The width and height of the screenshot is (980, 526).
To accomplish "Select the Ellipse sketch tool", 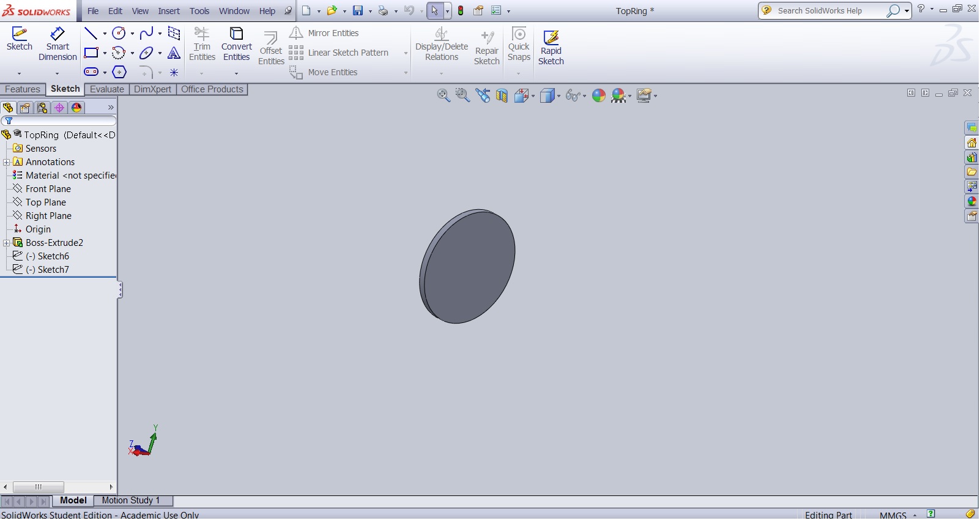I will point(147,53).
